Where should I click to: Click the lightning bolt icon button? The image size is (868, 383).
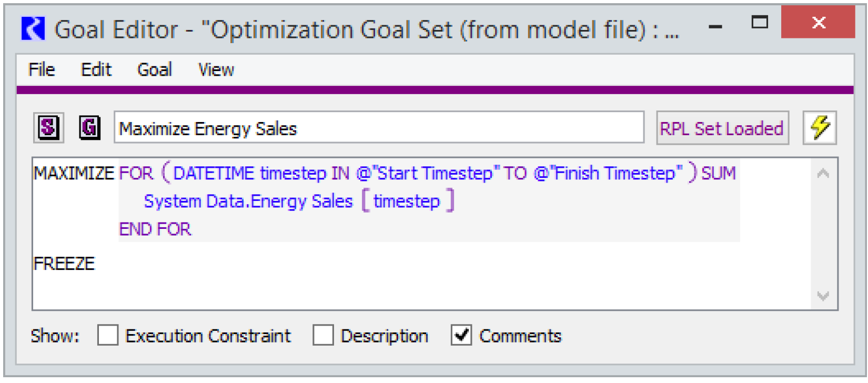point(820,128)
